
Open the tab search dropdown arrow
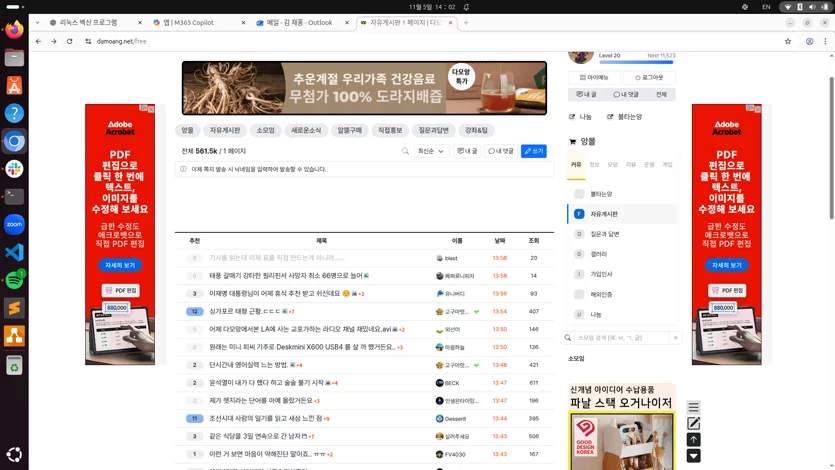coord(37,22)
